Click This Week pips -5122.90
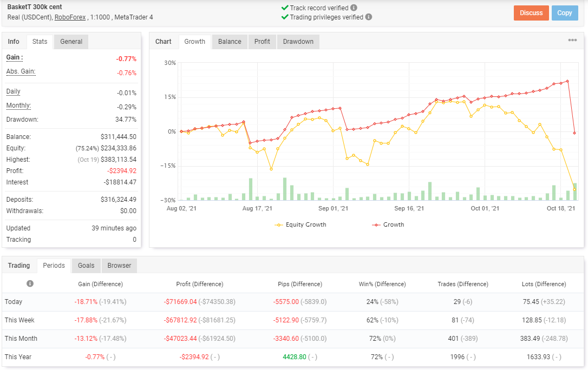The height and width of the screenshot is (370, 588). click(286, 320)
